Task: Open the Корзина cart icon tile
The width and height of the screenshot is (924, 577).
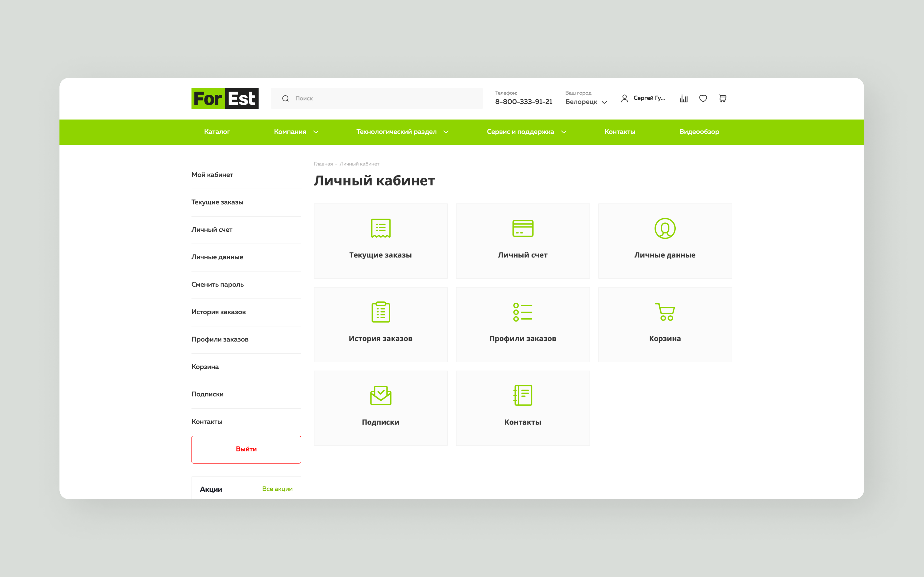Action: pyautogui.click(x=665, y=312)
